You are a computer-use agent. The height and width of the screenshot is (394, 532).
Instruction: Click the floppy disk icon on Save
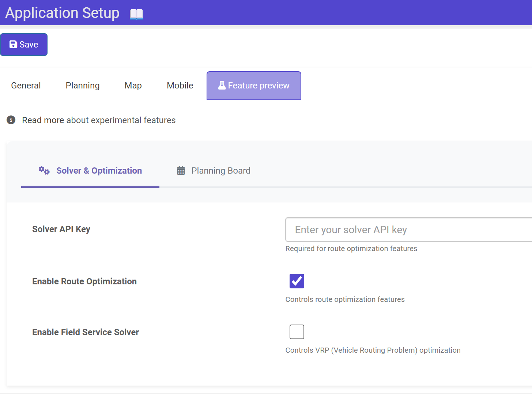tap(13, 44)
